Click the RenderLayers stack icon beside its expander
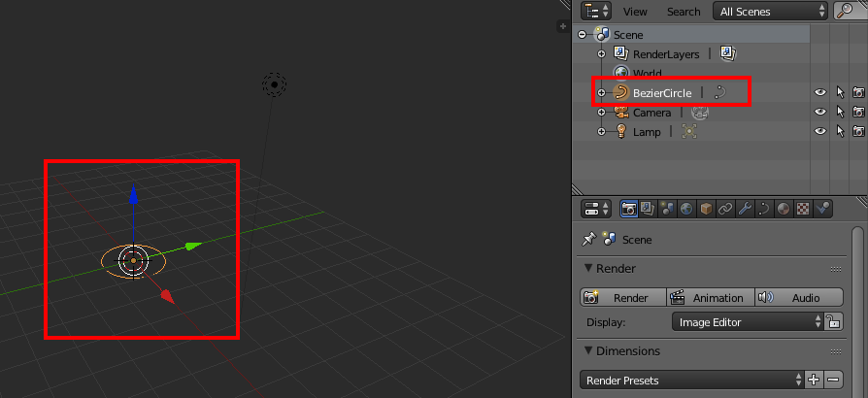The width and height of the screenshot is (868, 398). (621, 53)
